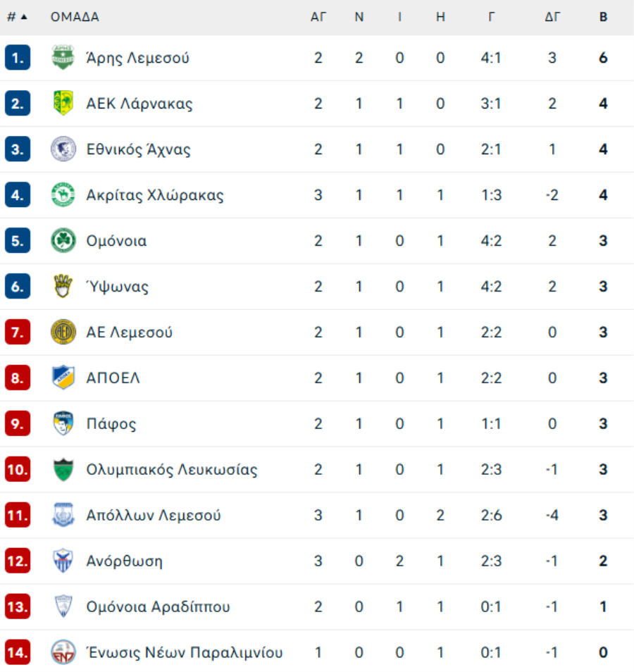Click the Άρης Λεμεσού team crest

point(63,58)
